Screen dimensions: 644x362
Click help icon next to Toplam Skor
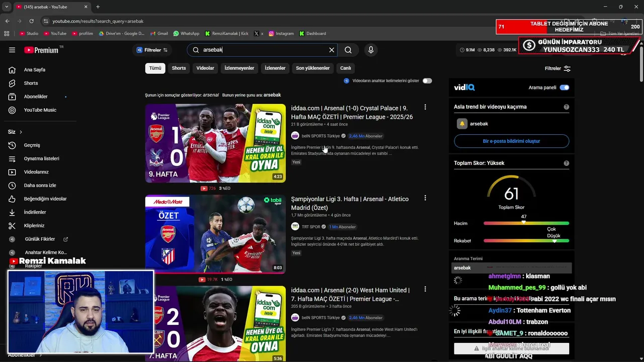567,163
